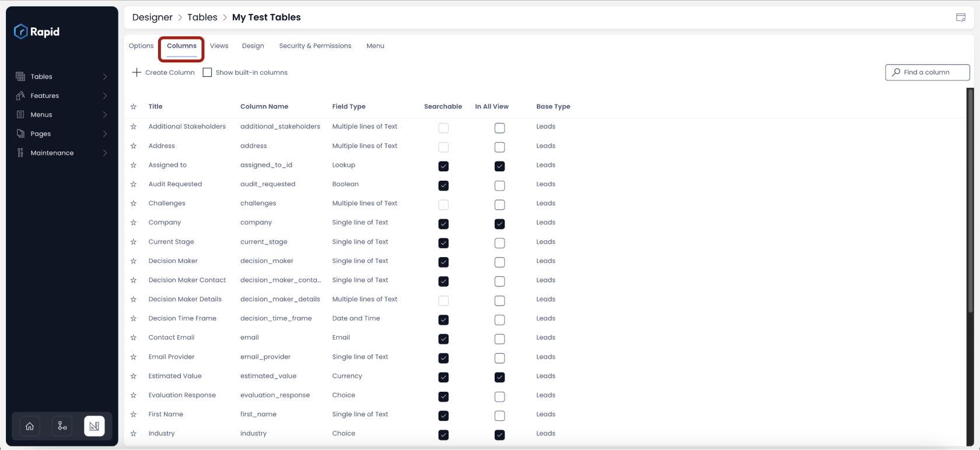The image size is (980, 450).
Task: Click the Date and Time field type cell
Action: tap(356, 318)
